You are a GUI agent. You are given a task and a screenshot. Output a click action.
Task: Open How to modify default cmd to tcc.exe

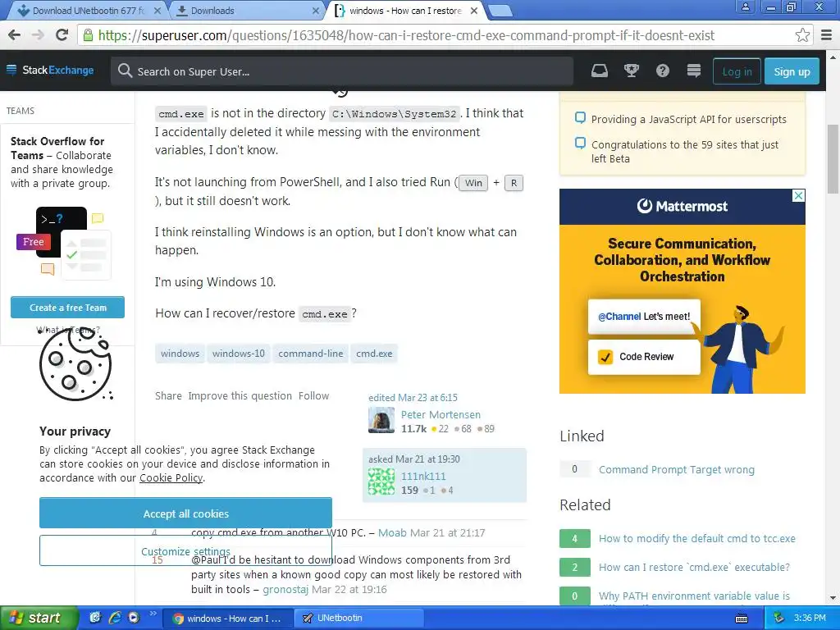pyautogui.click(x=697, y=538)
